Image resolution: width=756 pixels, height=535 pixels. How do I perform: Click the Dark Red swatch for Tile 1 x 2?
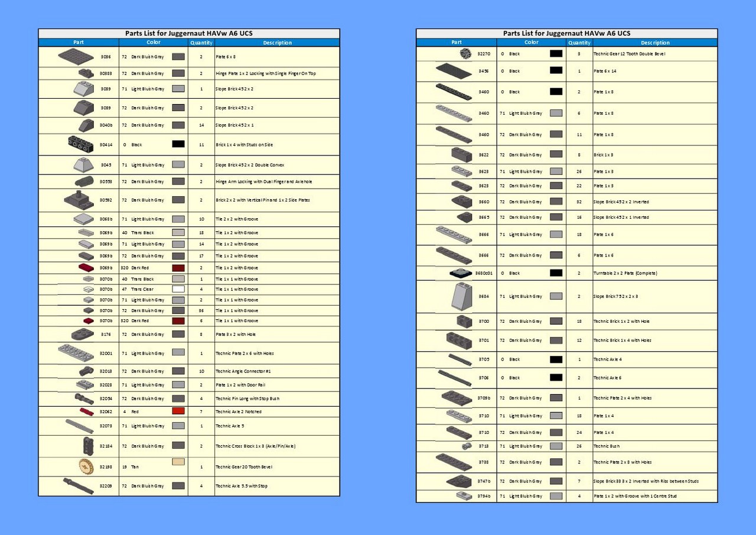[x=178, y=268]
